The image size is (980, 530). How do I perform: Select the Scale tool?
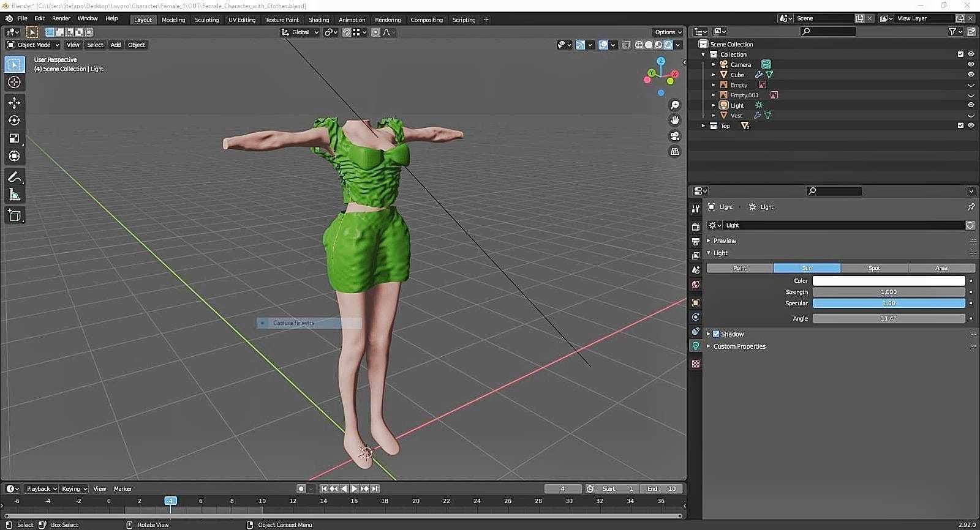click(14, 138)
